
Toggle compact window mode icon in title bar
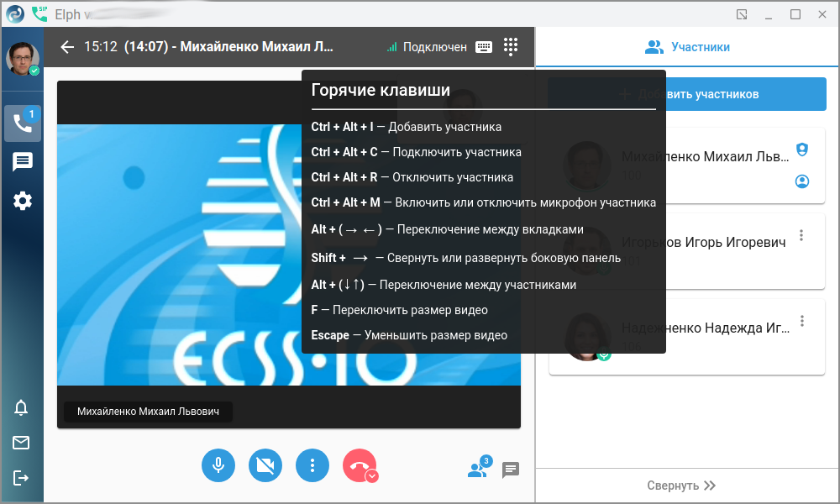point(742,14)
